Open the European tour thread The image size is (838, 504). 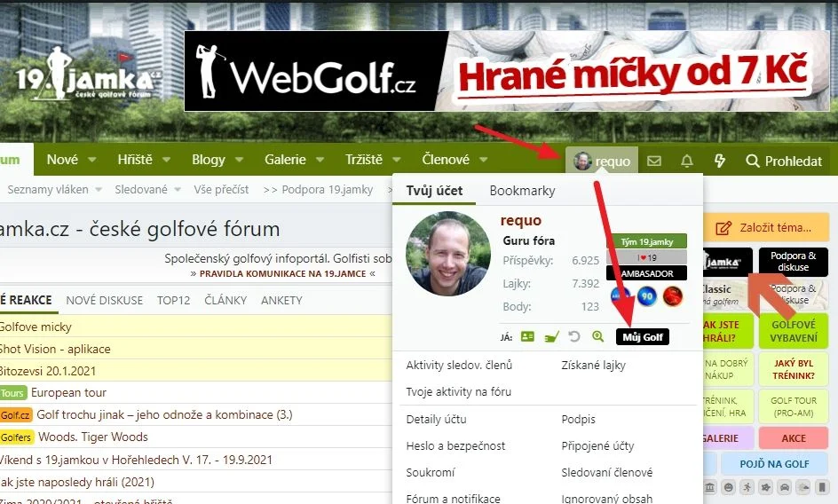pos(68,393)
